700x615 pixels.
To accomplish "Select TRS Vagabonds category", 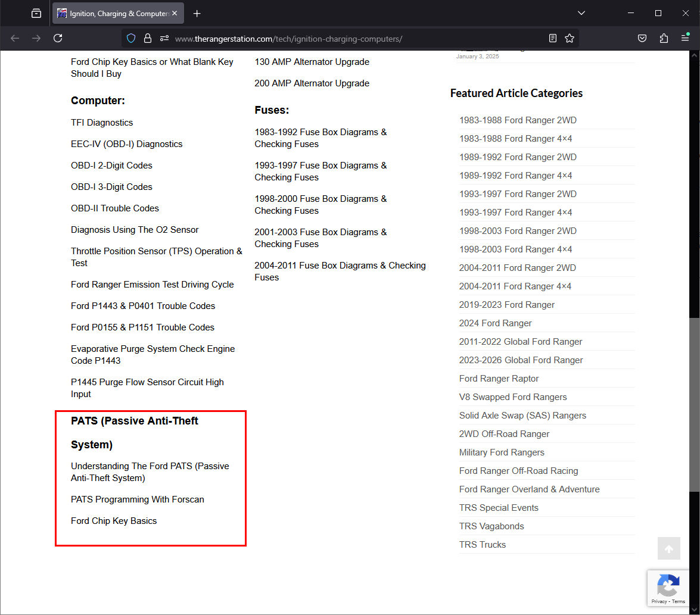I will pos(491,526).
